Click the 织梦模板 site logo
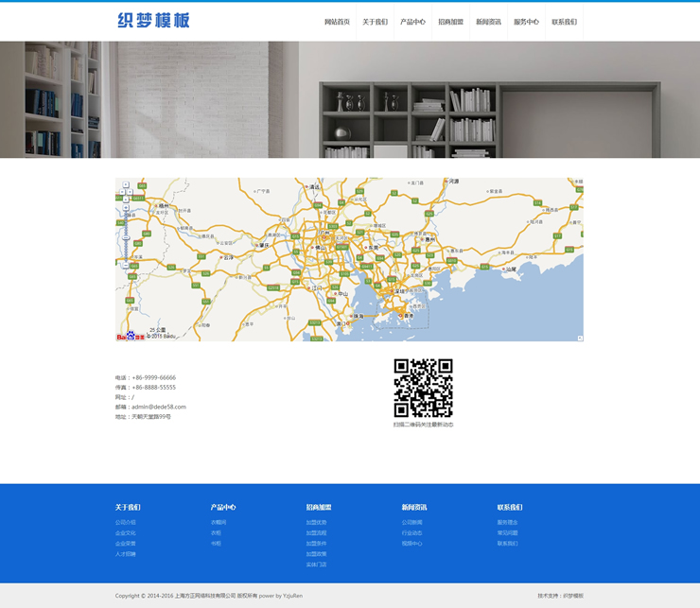 [x=153, y=21]
